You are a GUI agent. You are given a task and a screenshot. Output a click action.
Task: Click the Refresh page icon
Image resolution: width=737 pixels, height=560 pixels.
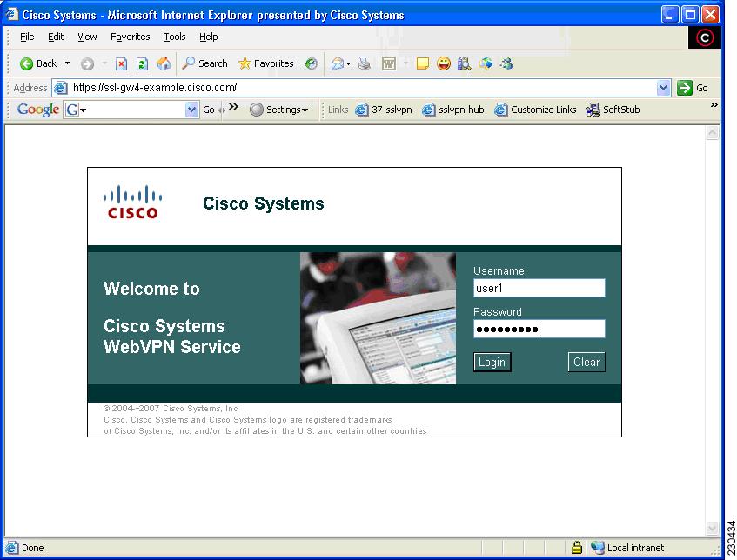142,63
